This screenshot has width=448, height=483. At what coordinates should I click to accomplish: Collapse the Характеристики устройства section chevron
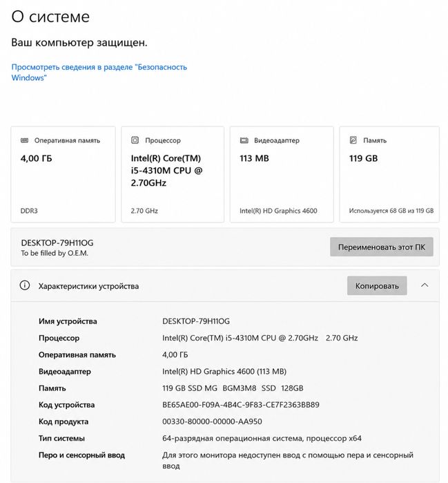[x=425, y=285]
